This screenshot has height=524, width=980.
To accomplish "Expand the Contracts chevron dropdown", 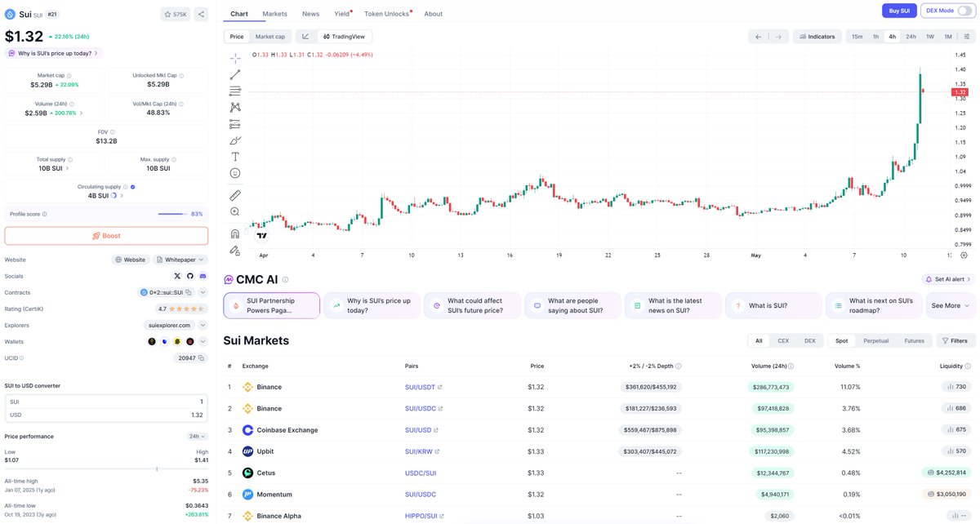I will pos(203,292).
